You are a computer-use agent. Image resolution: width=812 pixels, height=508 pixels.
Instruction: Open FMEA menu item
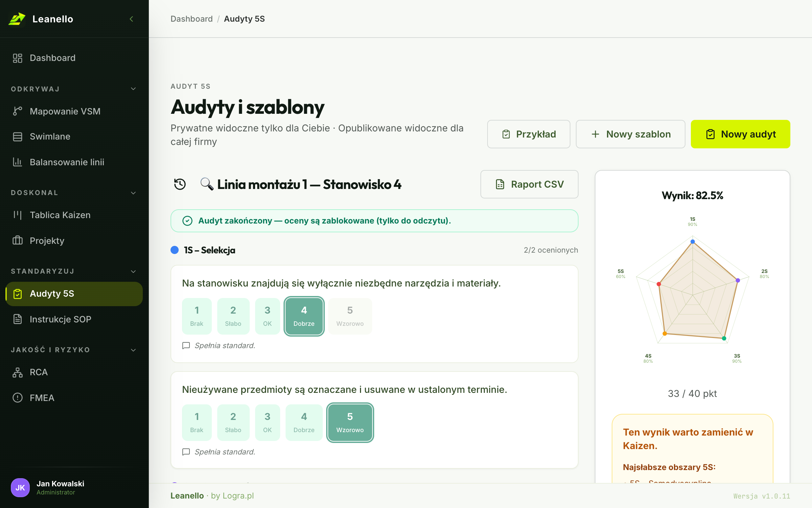(74, 398)
